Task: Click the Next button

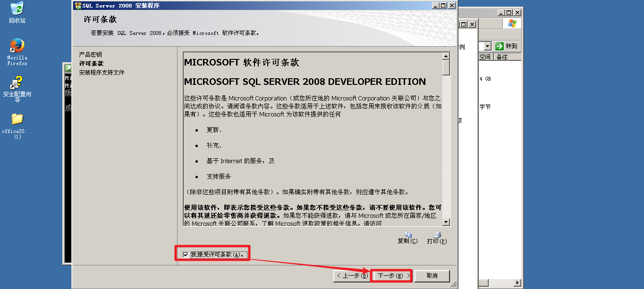Action: tap(391, 276)
